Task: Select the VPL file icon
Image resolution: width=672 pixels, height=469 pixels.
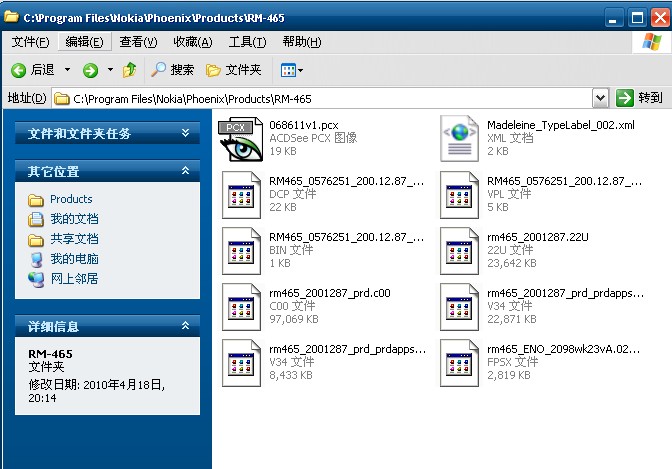Action: tap(459, 195)
